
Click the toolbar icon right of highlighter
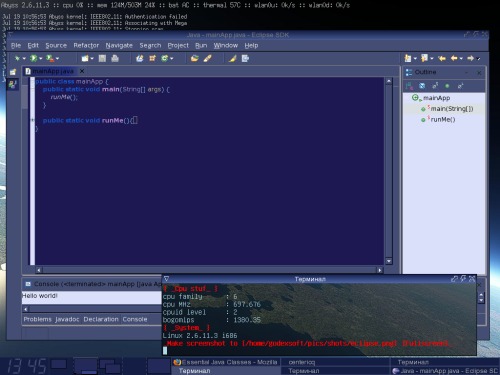(245, 59)
